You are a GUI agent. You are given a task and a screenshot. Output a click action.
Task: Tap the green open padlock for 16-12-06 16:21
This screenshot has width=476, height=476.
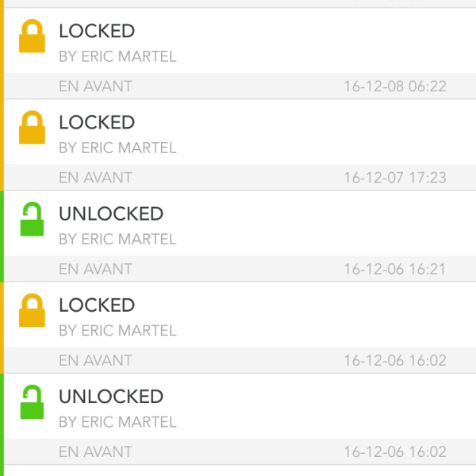32,221
